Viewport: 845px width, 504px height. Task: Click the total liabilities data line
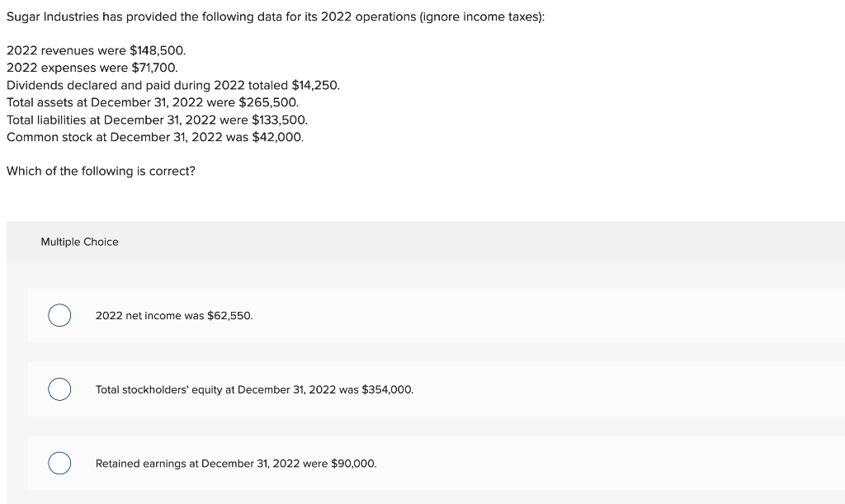[157, 120]
